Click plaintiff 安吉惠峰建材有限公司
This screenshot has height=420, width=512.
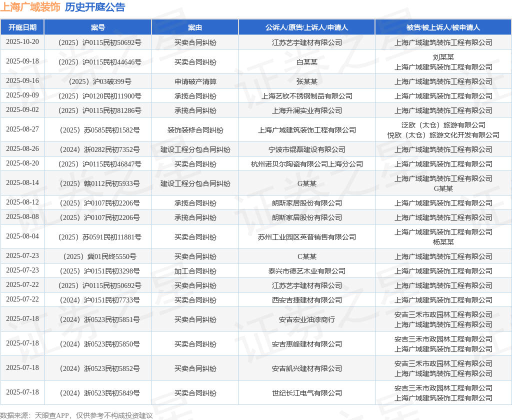click(306, 344)
